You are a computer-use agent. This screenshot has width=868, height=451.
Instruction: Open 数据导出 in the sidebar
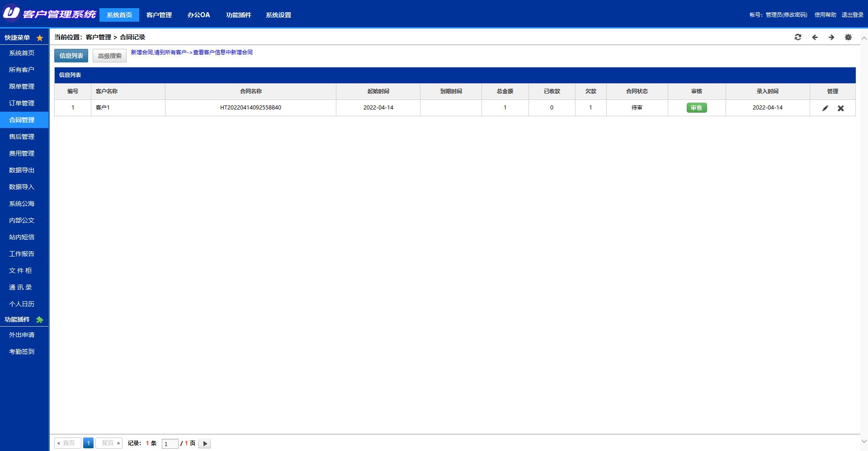tap(22, 170)
